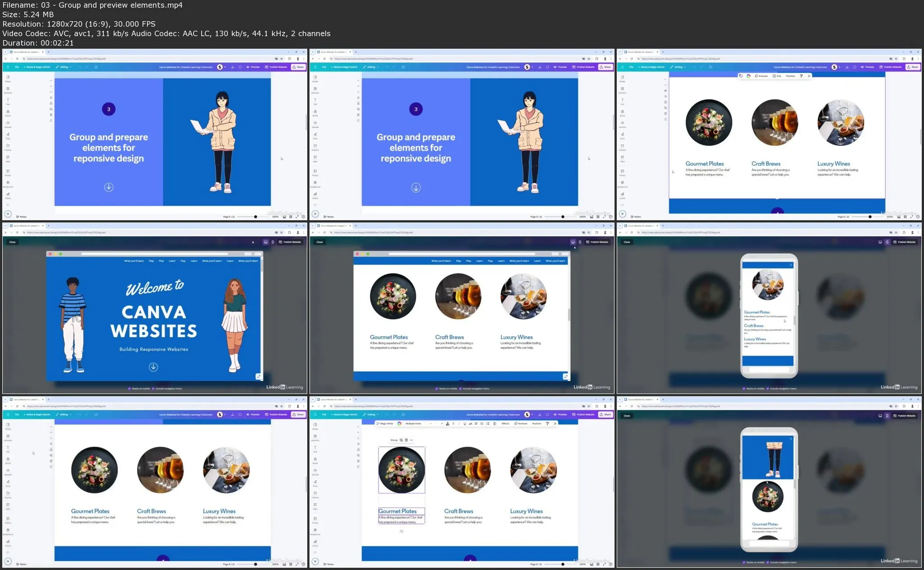
Task: In the third frame, click the color wheel in the floating toolbar
Action: (x=748, y=76)
